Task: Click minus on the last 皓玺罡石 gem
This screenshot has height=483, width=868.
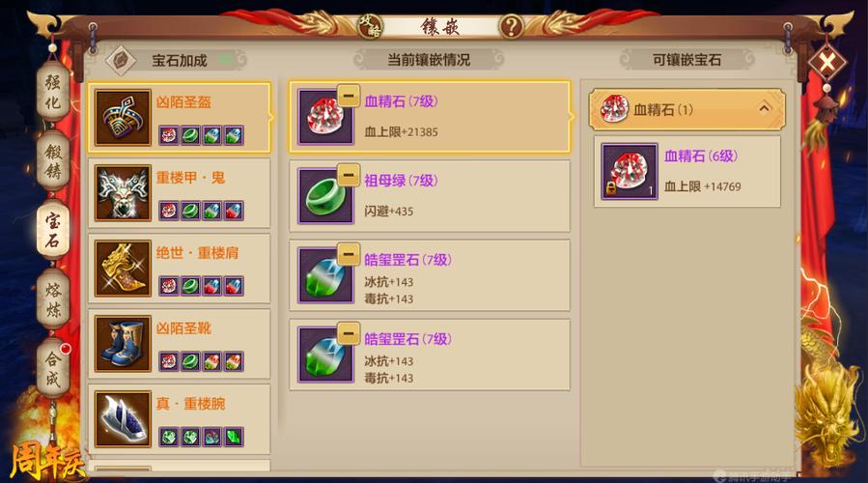Action: (x=349, y=333)
